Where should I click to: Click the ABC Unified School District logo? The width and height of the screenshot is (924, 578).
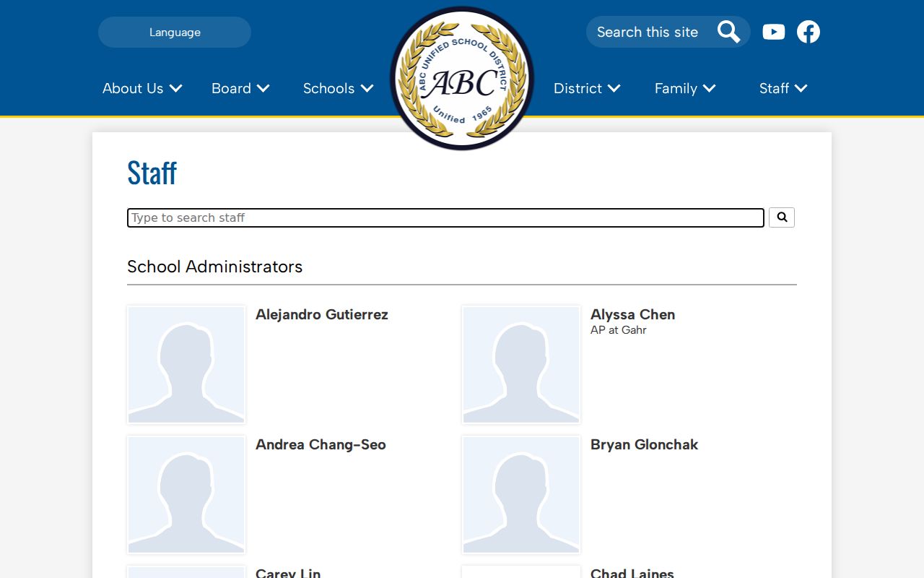pyautogui.click(x=462, y=78)
